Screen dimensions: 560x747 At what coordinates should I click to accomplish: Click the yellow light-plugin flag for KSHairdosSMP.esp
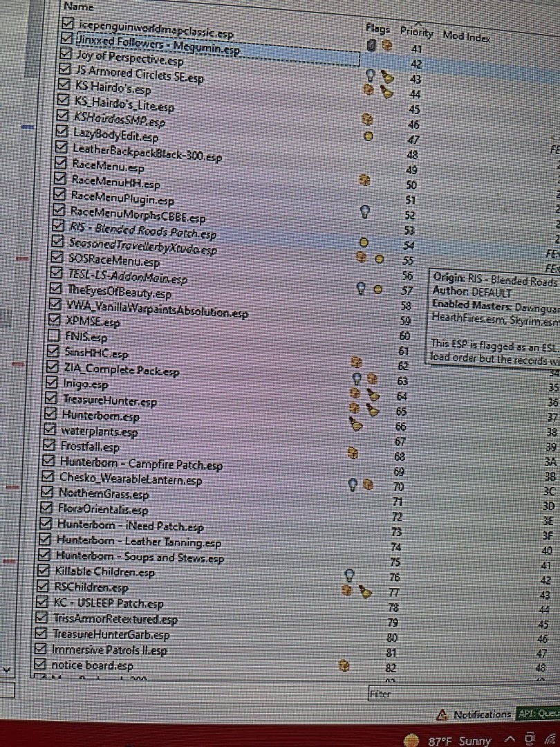(x=367, y=136)
